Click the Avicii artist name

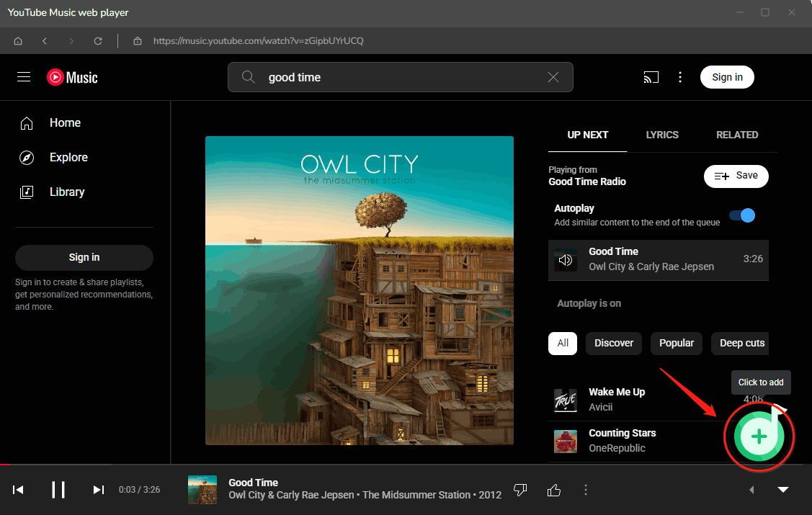pos(600,408)
